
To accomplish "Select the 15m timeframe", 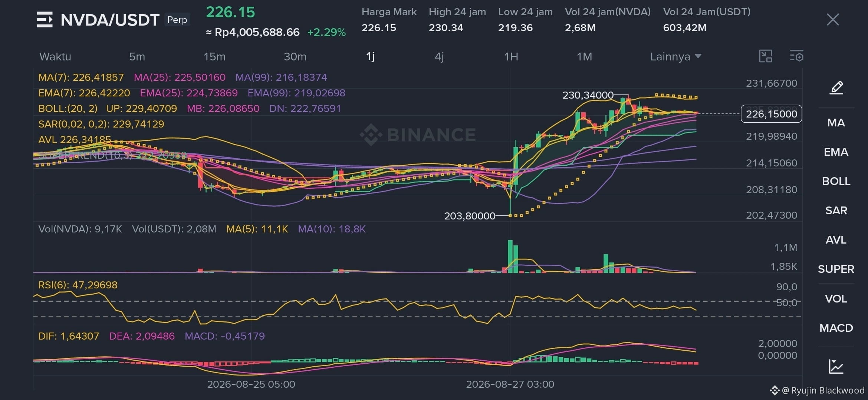I will coord(214,57).
